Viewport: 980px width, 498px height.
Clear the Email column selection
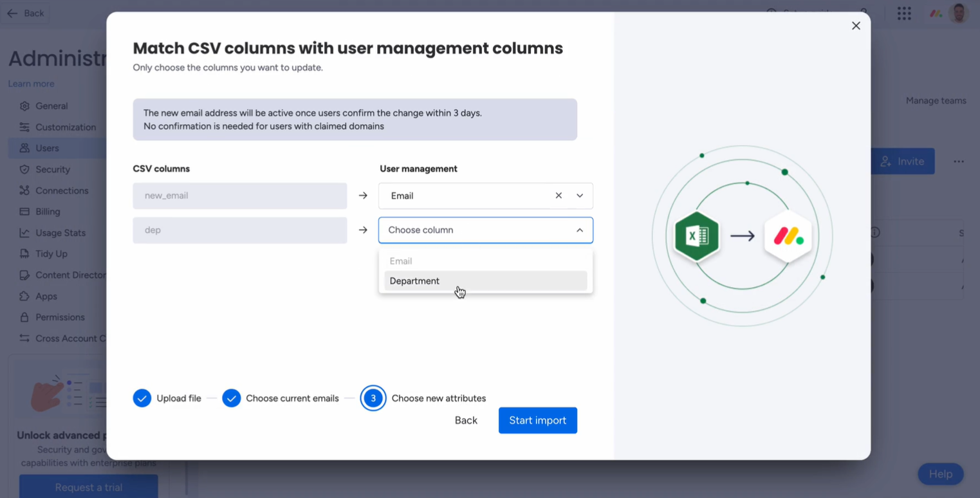click(559, 196)
